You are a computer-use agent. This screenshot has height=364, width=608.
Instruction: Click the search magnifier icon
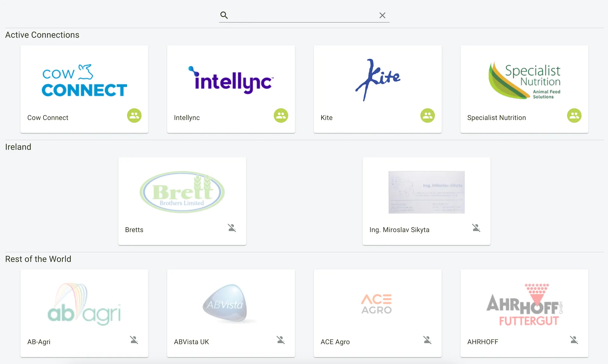pos(224,15)
